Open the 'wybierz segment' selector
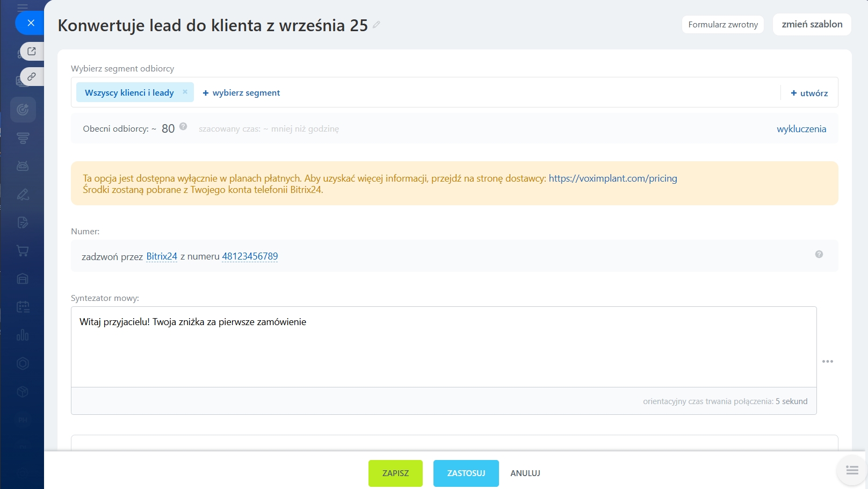The image size is (868, 489). [241, 93]
